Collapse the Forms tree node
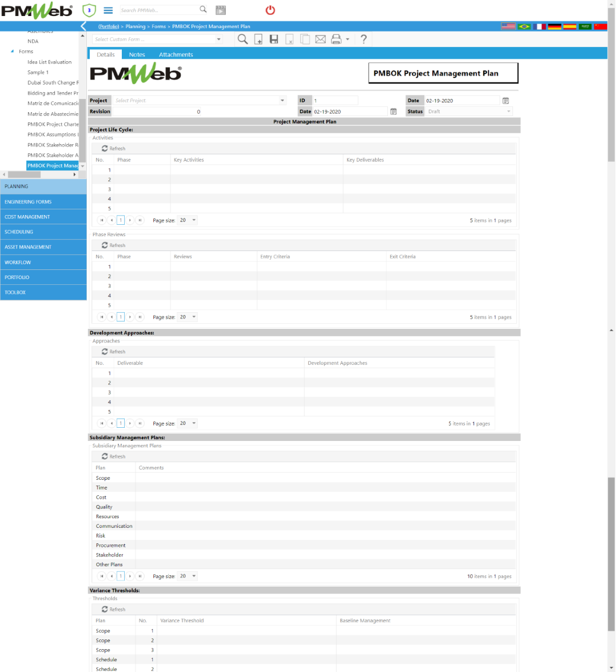The width and height of the screenshot is (616, 672). 12,51
